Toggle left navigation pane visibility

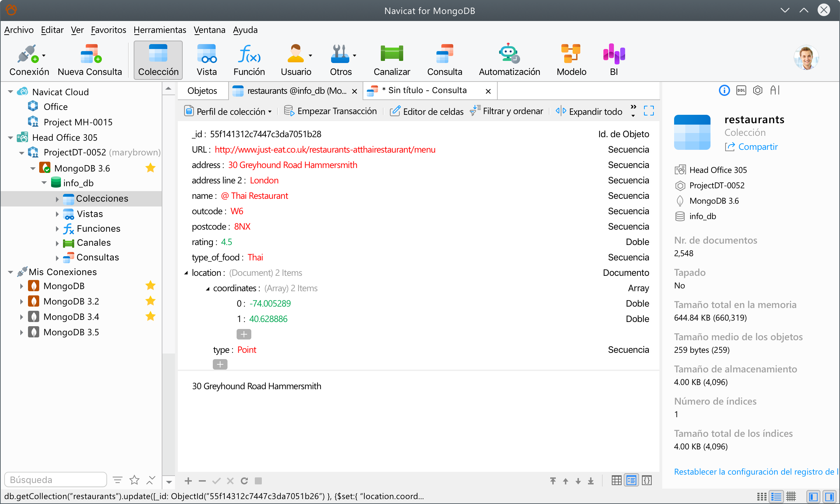pos(813,497)
